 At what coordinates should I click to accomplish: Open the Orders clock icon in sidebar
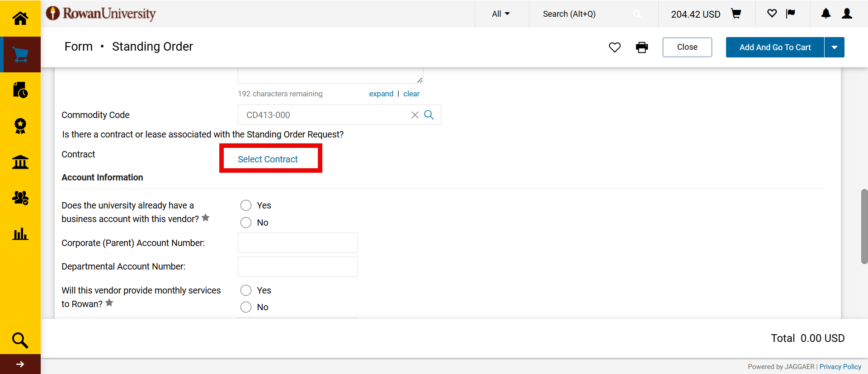20,90
